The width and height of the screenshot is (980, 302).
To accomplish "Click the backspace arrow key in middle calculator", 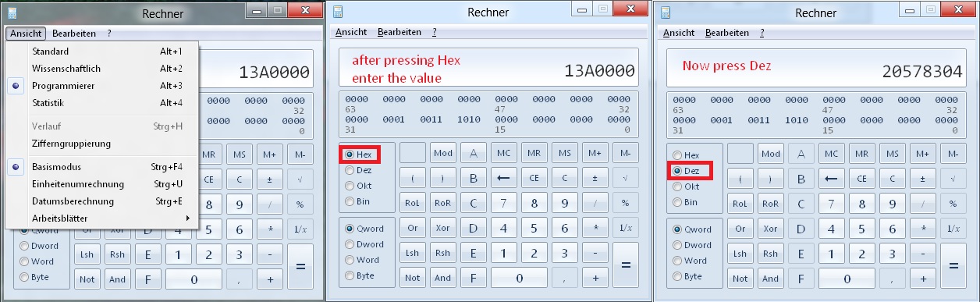I will 504,178.
